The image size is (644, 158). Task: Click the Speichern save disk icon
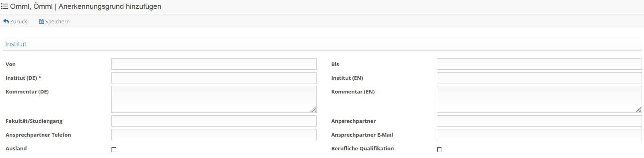click(41, 21)
